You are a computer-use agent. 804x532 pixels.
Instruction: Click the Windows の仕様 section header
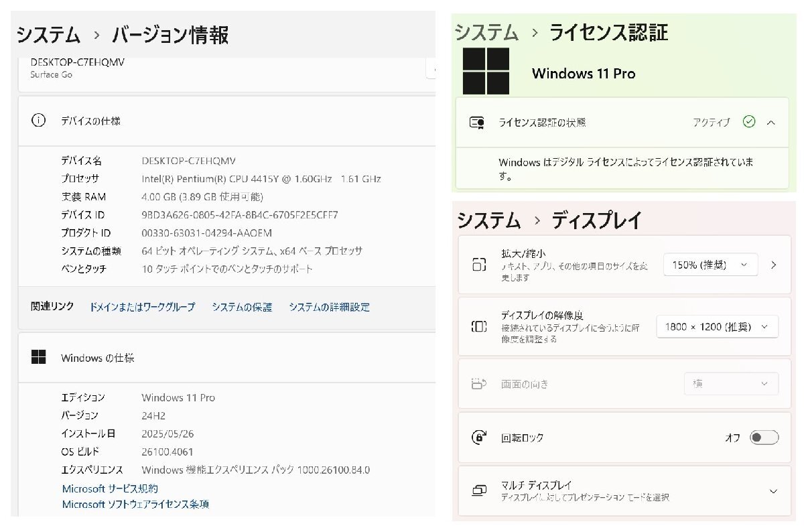tap(226, 357)
